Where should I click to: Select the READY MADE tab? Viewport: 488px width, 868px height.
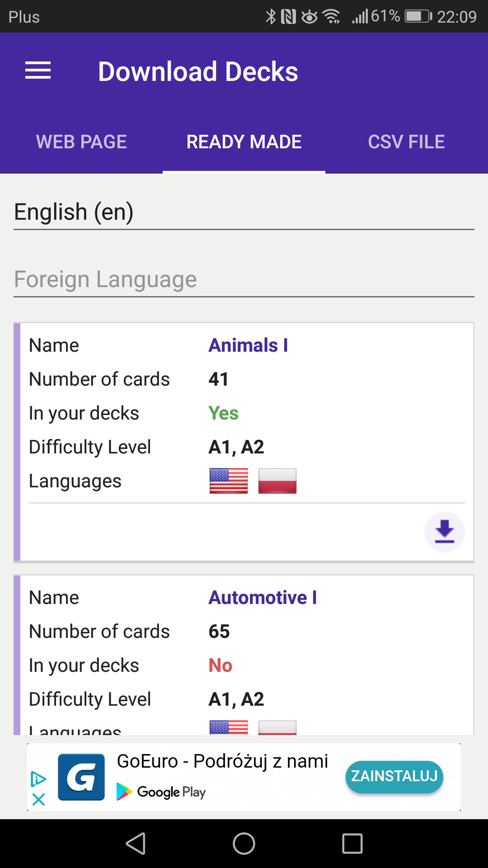tap(244, 142)
